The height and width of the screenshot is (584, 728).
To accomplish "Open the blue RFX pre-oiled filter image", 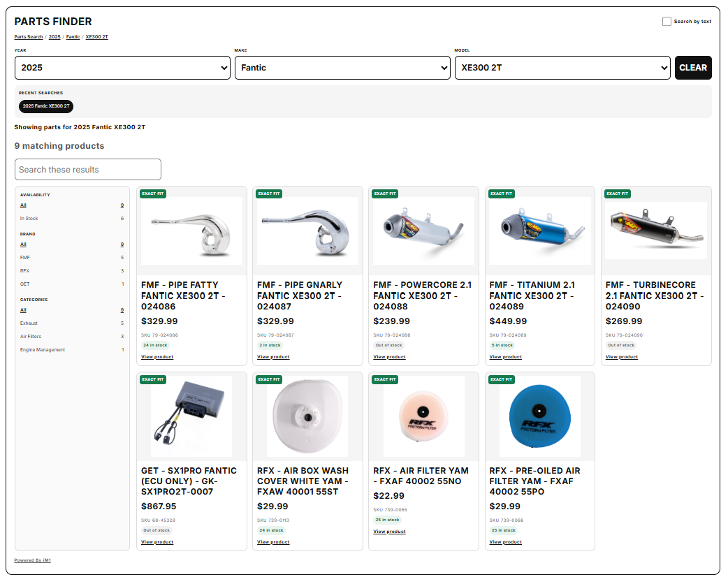I will 540,416.
